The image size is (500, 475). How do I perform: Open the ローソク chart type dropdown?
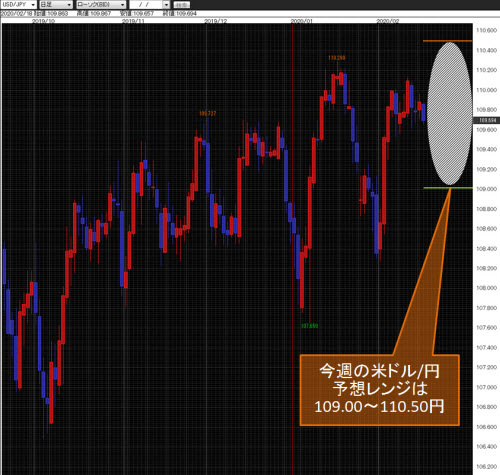pos(101,5)
